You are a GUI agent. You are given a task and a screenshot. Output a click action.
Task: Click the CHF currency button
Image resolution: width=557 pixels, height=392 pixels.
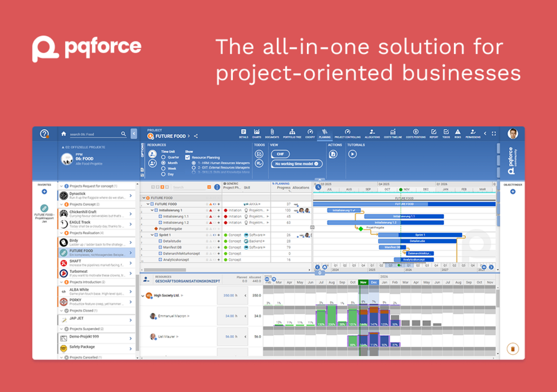point(281,153)
